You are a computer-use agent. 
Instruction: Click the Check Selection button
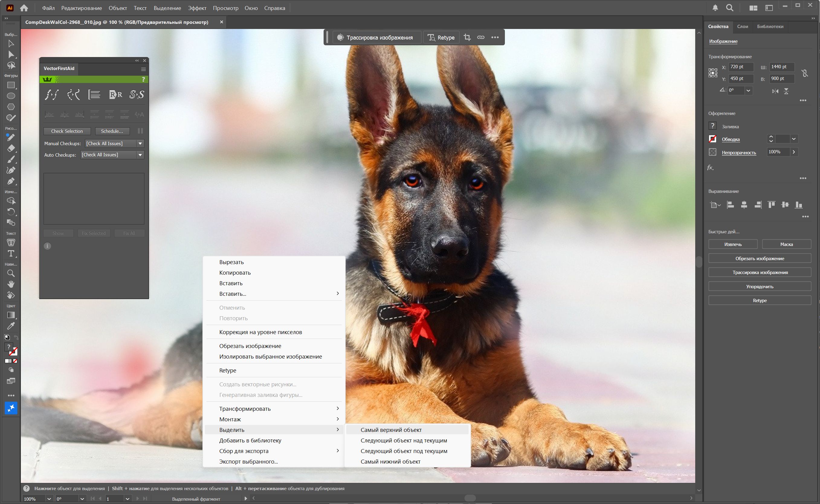pyautogui.click(x=67, y=131)
